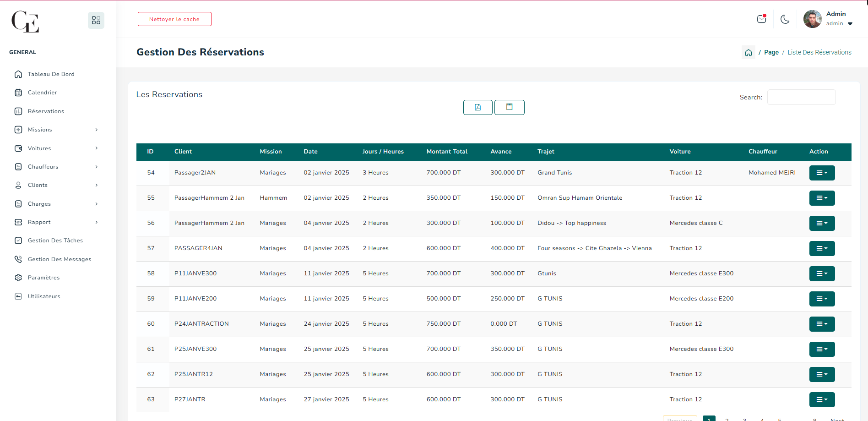Screen dimensions: 868x421
Task: Go to Tableau De Bord
Action: [51, 74]
